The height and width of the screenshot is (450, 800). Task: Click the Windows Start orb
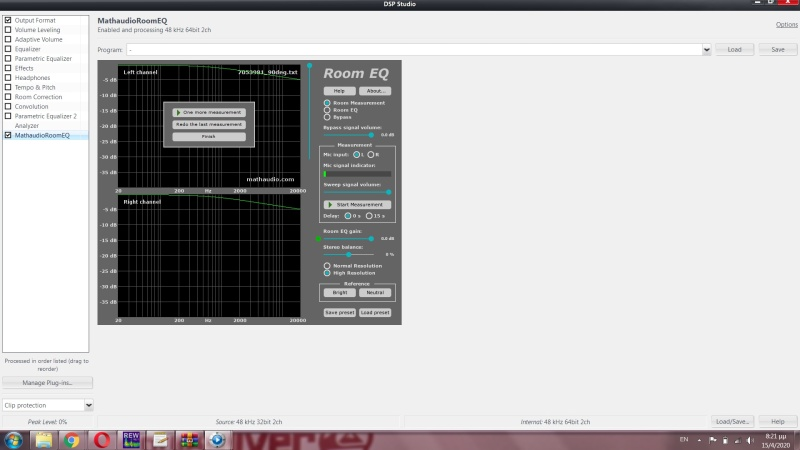pos(15,439)
